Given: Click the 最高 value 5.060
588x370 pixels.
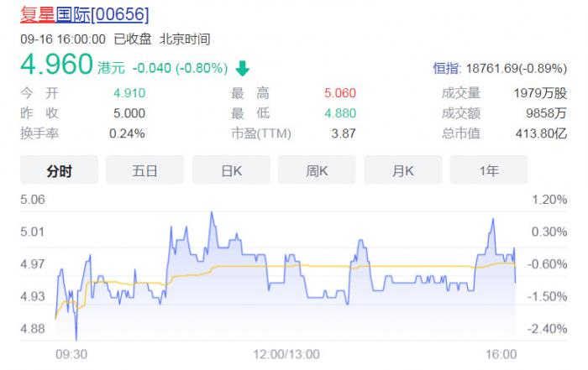Looking at the screenshot, I should (x=340, y=93).
